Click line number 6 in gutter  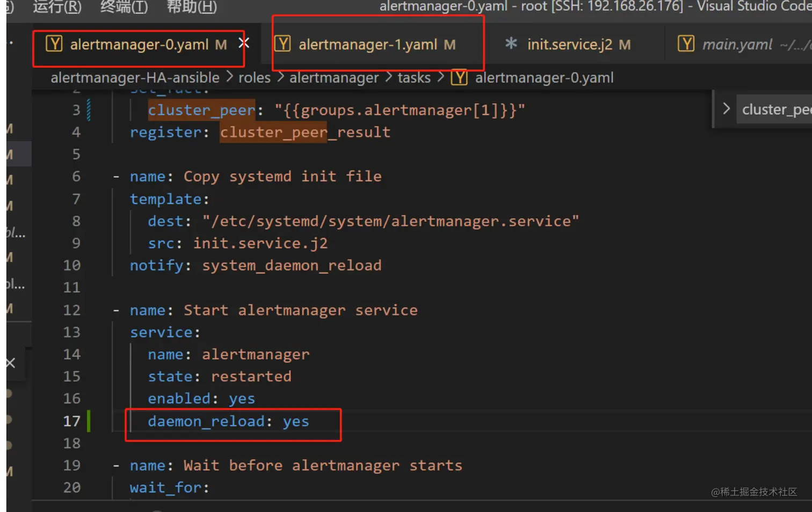76,177
